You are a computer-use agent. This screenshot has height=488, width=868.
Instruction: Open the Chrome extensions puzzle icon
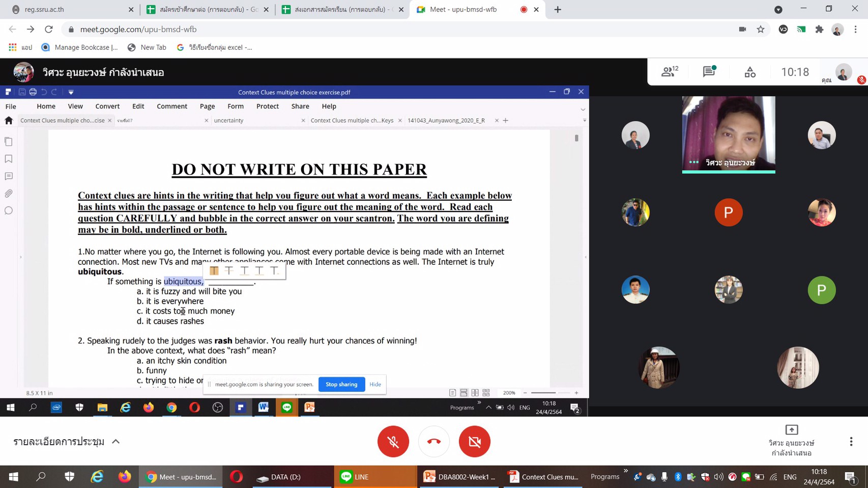[819, 29]
